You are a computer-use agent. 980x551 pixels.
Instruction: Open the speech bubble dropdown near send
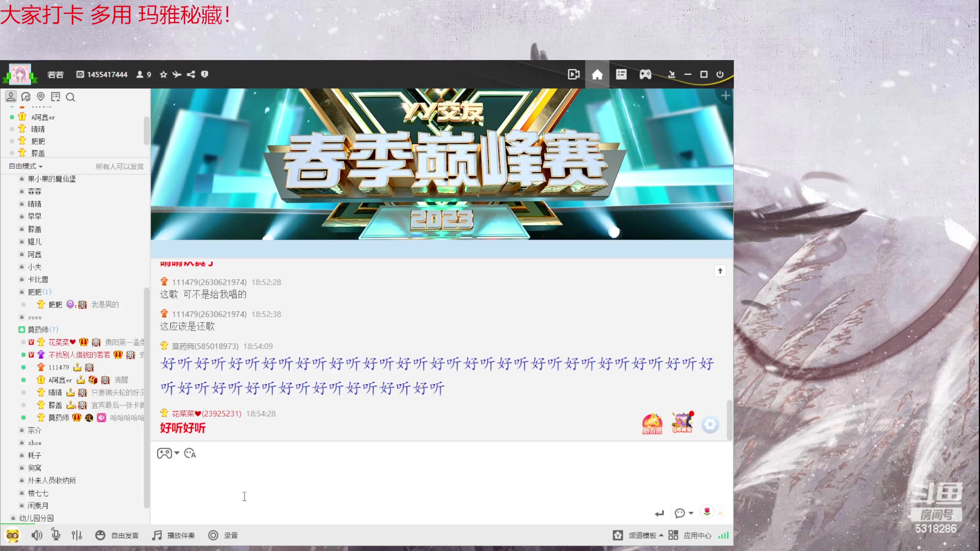684,513
